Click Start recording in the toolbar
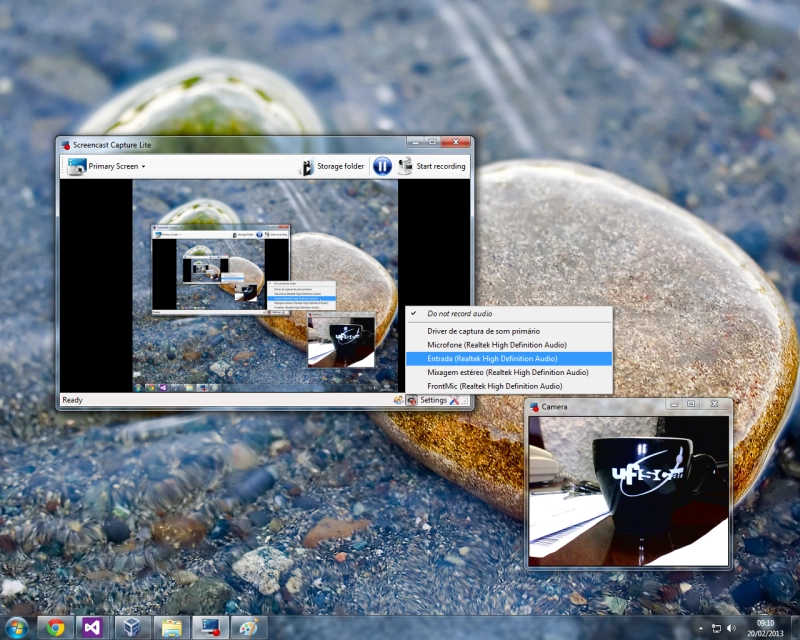800x640 pixels. 433,166
